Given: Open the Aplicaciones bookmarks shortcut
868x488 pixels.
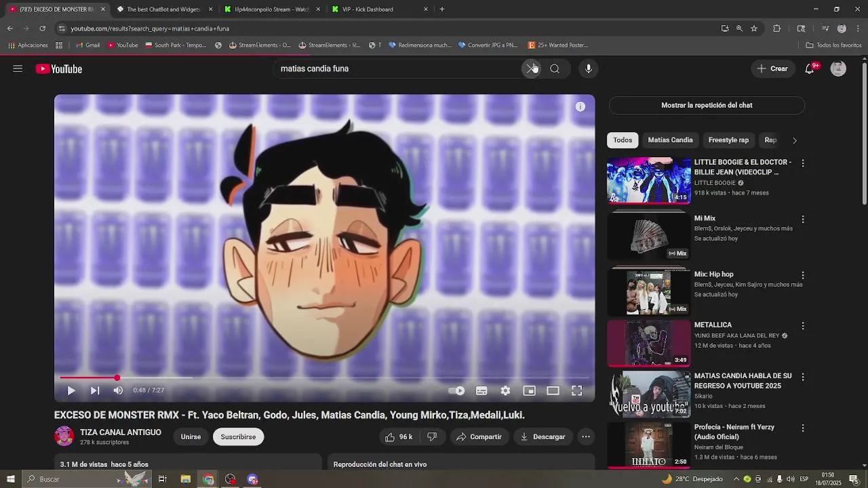Looking at the screenshot, I should [28, 45].
